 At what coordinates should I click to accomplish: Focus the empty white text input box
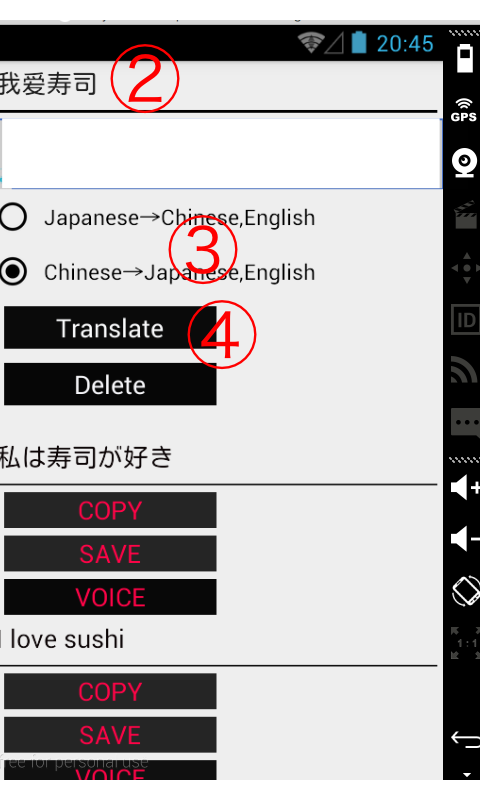(221, 154)
